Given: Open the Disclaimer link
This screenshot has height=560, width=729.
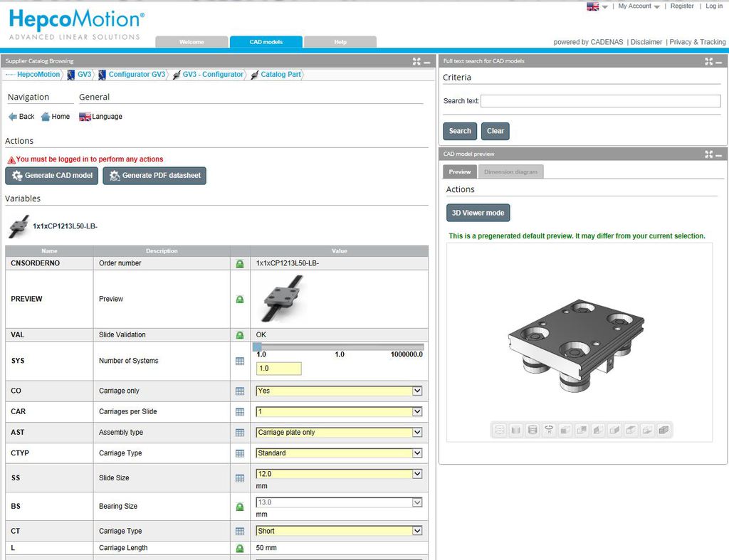Looking at the screenshot, I should coord(646,42).
